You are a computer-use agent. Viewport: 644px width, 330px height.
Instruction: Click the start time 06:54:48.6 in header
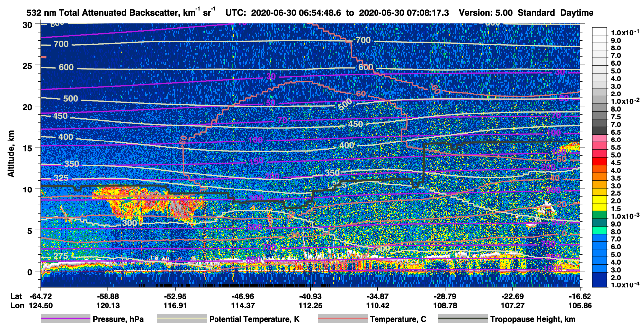(319, 13)
